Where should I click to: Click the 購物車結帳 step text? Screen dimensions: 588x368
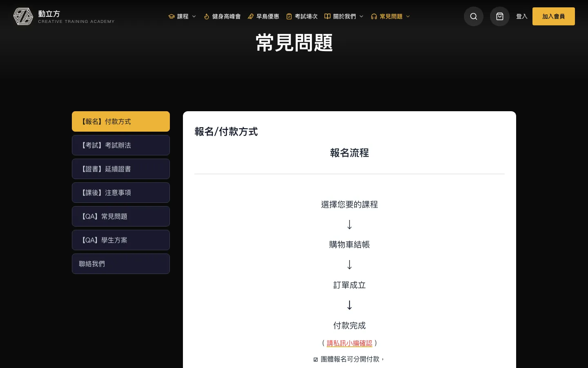point(350,245)
